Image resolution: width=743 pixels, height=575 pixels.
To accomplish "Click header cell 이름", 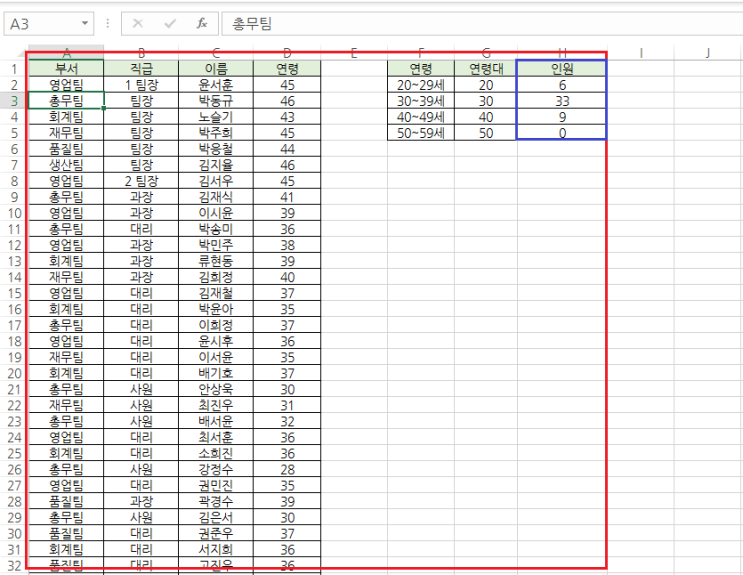I will click(216, 69).
